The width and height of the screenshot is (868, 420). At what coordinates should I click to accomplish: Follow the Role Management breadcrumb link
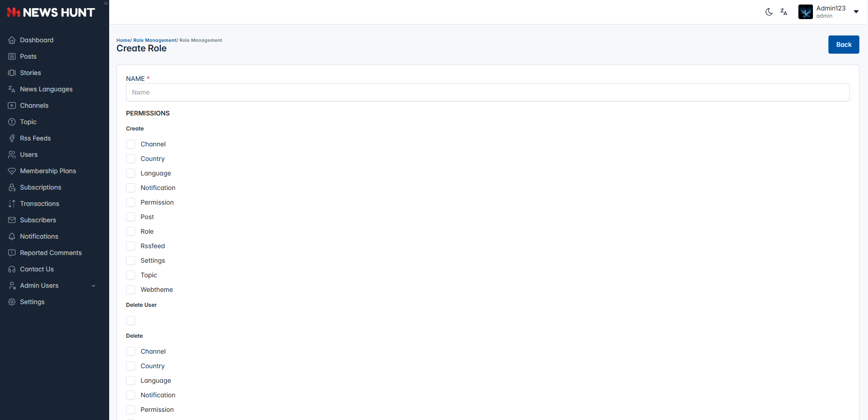click(x=155, y=40)
